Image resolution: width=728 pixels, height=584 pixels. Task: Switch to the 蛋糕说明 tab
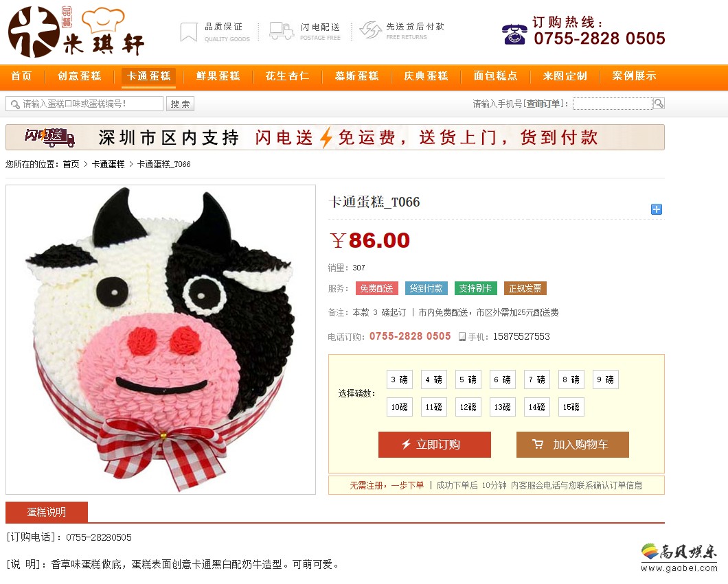(x=47, y=512)
